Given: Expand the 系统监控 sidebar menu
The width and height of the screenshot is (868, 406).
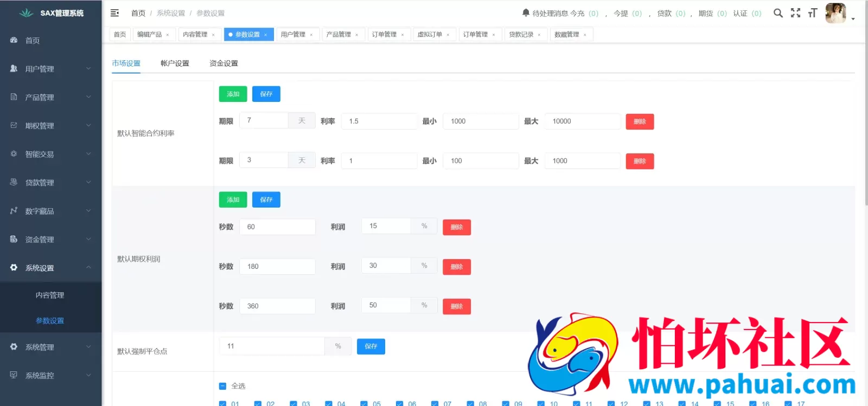Looking at the screenshot, I should 51,375.
